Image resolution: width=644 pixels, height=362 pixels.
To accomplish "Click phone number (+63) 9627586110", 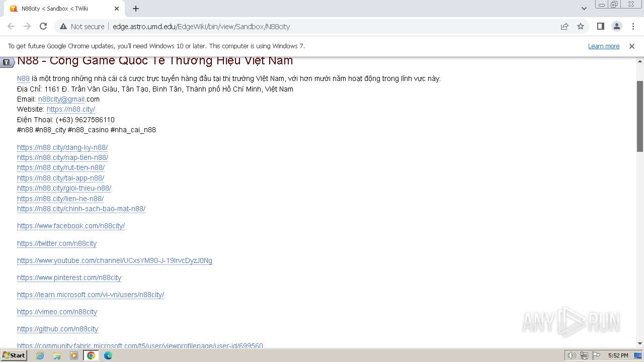I will pyautogui.click(x=85, y=120).
